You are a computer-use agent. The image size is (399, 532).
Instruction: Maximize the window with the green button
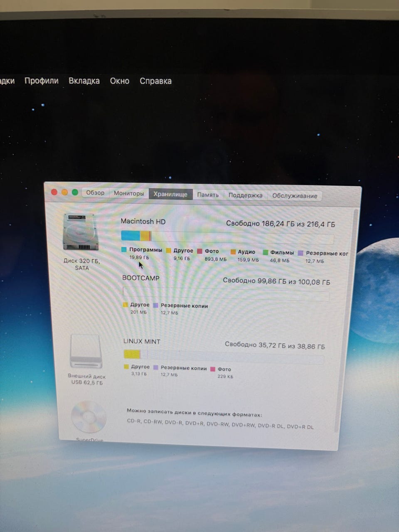pos(75,192)
